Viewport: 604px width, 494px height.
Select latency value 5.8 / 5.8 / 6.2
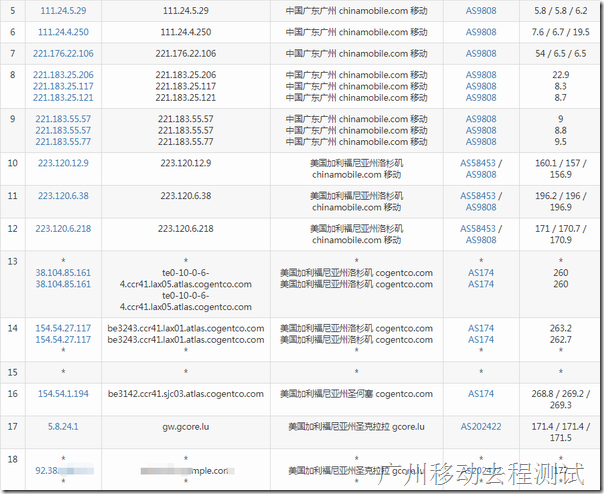coord(560,11)
